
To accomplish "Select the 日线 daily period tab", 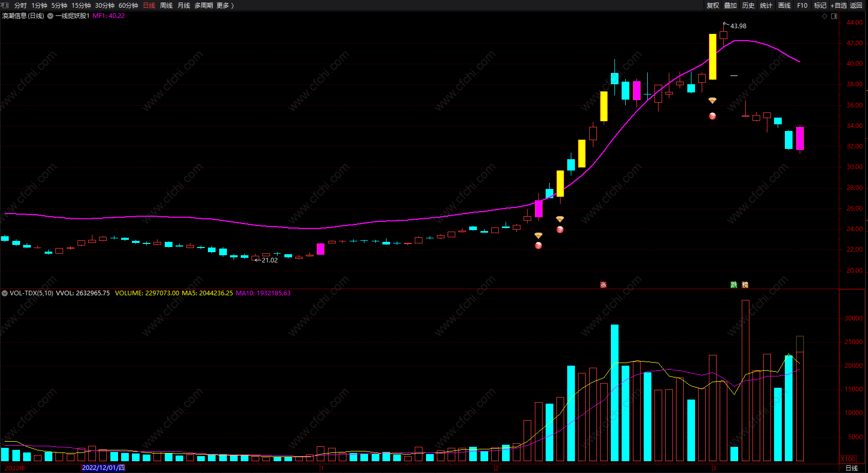I will click(149, 5).
